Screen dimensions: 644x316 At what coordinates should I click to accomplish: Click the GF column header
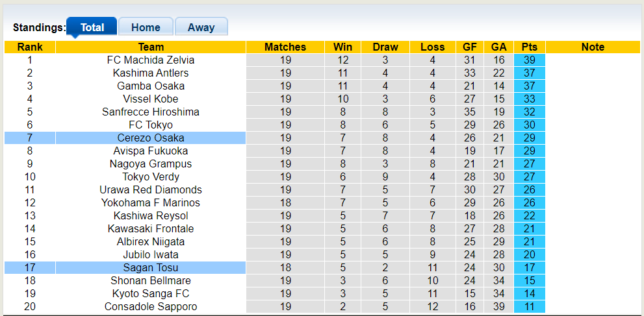tap(469, 47)
